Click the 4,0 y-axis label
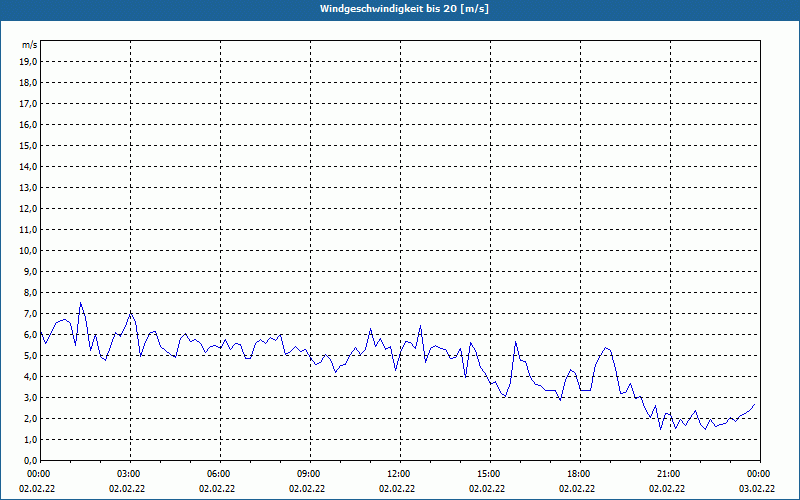The width and height of the screenshot is (800, 500). click(30, 377)
